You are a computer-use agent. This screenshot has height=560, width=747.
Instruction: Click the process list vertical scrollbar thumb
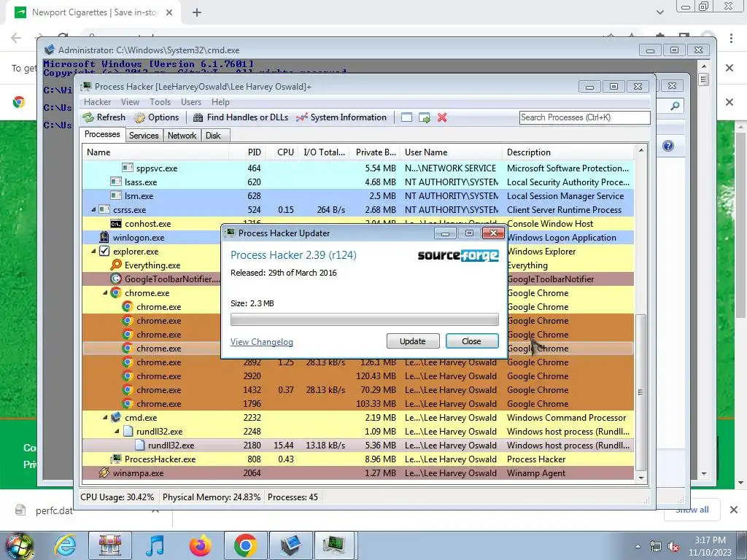[x=640, y=392]
